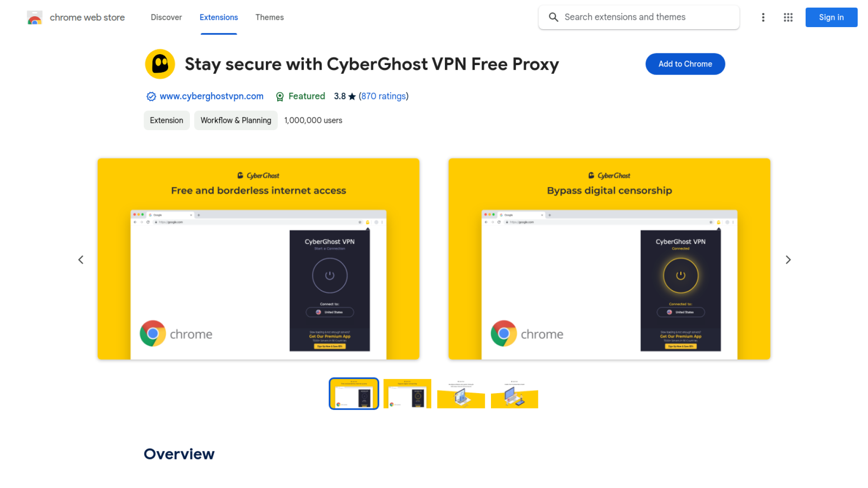Expand the first screenshot thumbnail

[354, 394]
